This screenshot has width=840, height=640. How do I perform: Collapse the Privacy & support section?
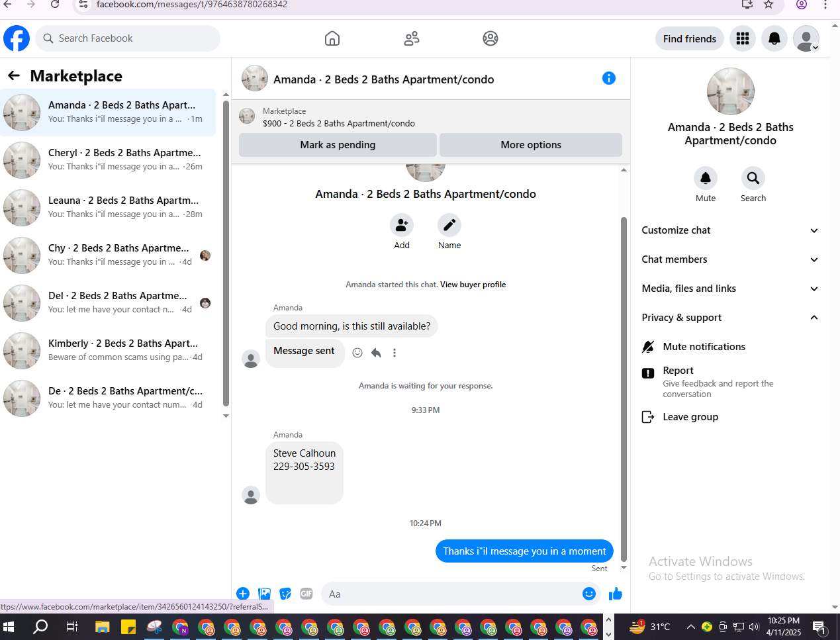pyautogui.click(x=730, y=318)
